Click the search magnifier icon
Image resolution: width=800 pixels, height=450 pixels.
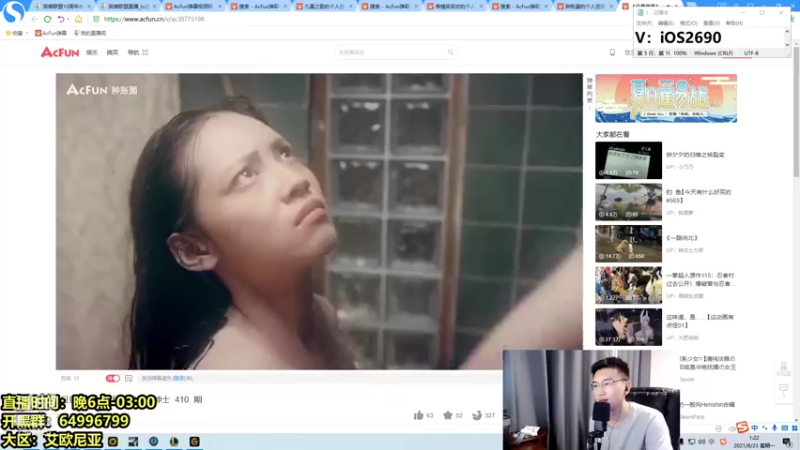coord(451,52)
